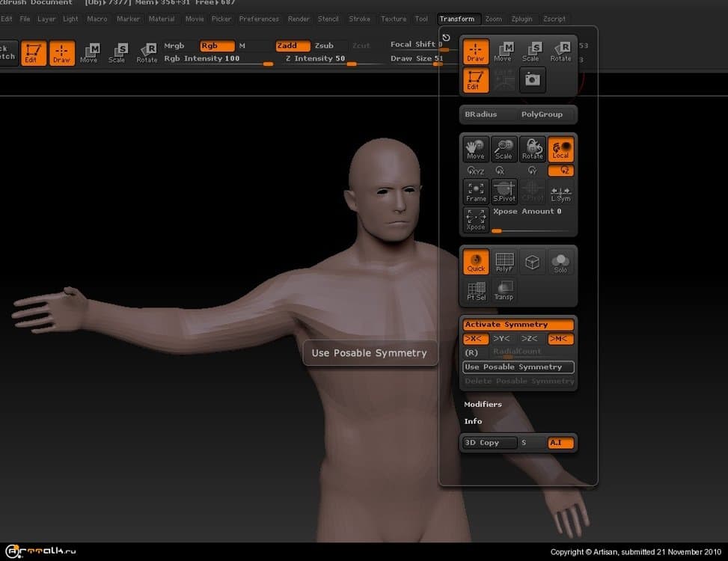Select the Scale tool in the Transform palette

pyautogui.click(x=532, y=52)
